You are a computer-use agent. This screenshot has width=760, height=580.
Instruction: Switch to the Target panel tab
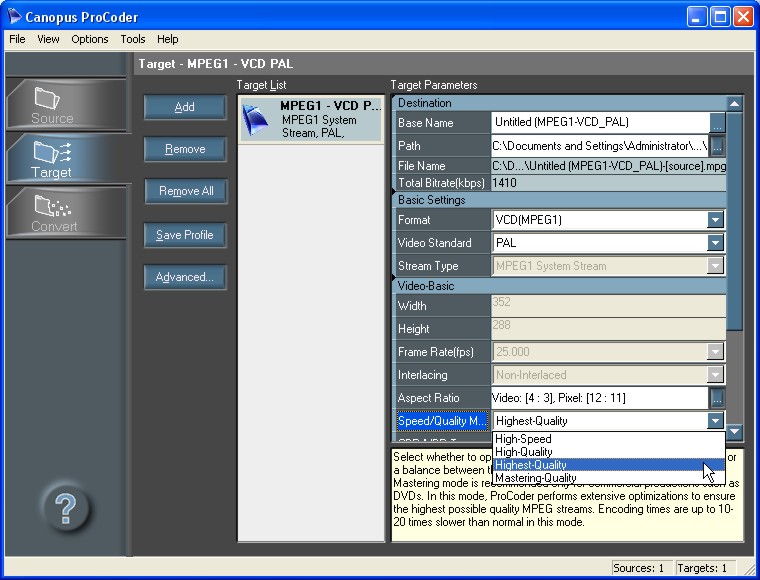[66, 159]
